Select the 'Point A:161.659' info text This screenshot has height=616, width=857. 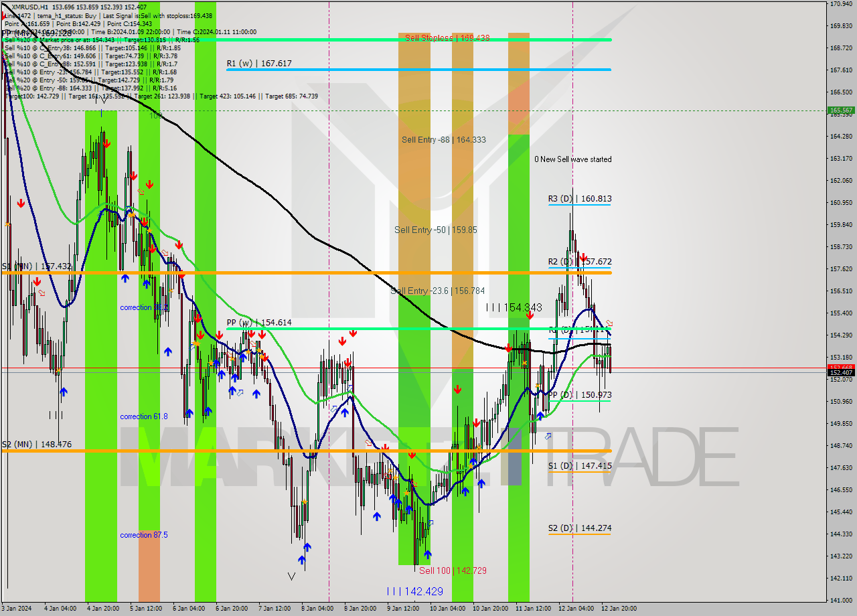(27, 23)
